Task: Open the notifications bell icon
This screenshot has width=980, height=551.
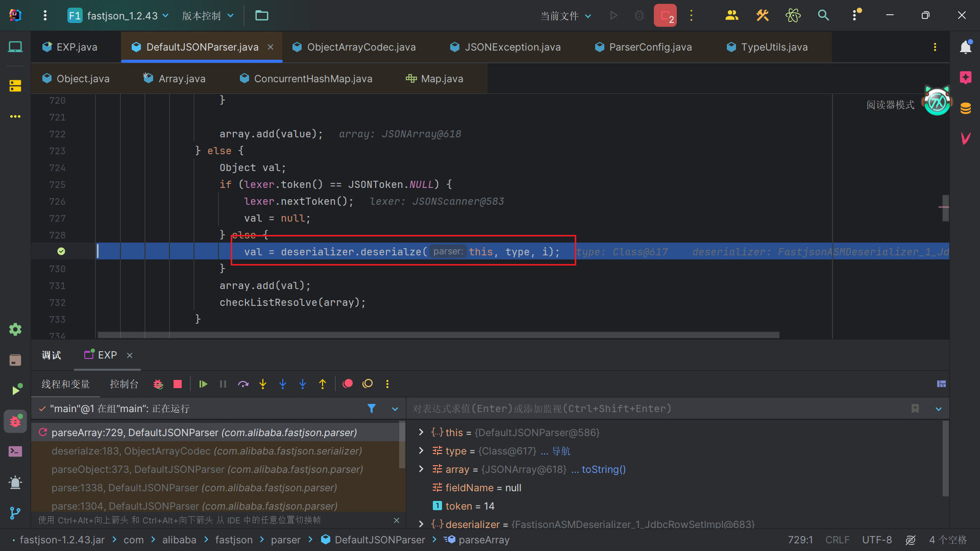Action: tap(965, 47)
